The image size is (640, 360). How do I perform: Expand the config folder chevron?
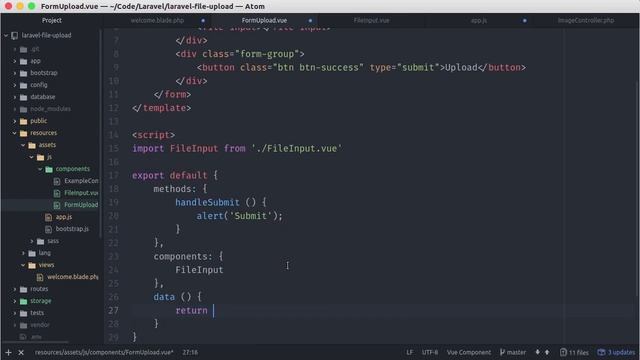click(15, 85)
